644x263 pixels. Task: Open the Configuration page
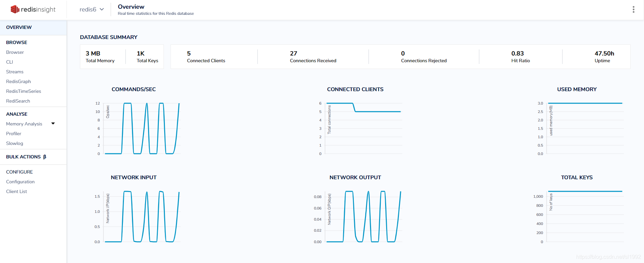point(20,182)
